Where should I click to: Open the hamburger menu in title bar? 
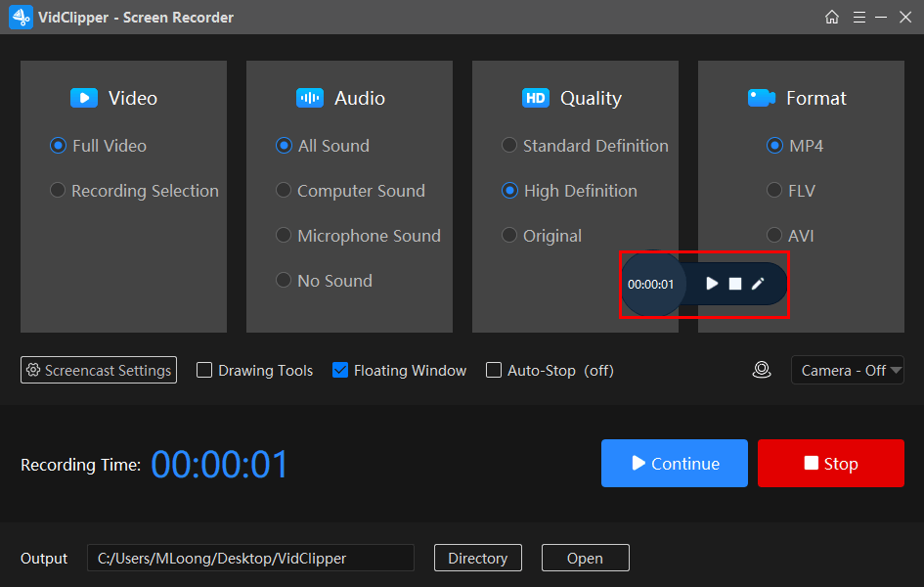point(859,18)
